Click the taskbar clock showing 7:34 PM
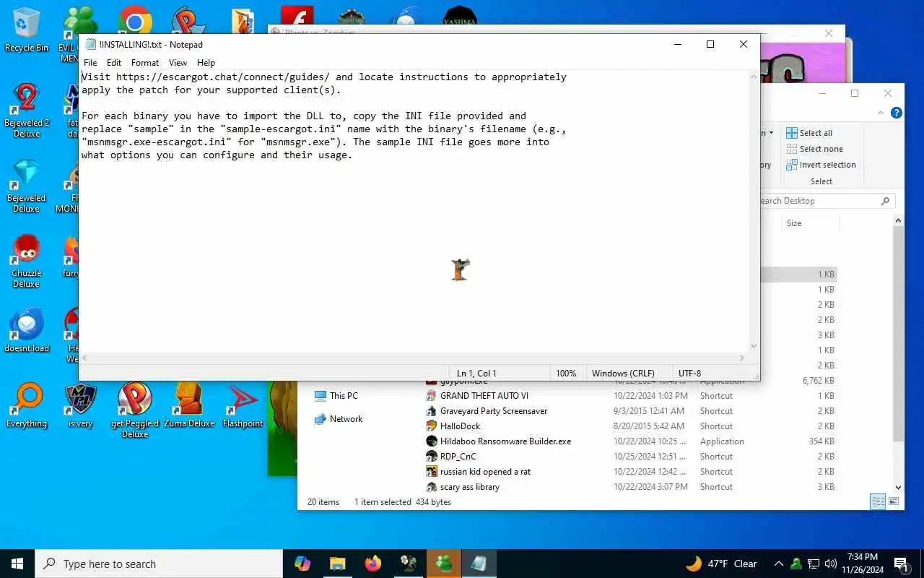The width and height of the screenshot is (924, 578). (x=863, y=564)
